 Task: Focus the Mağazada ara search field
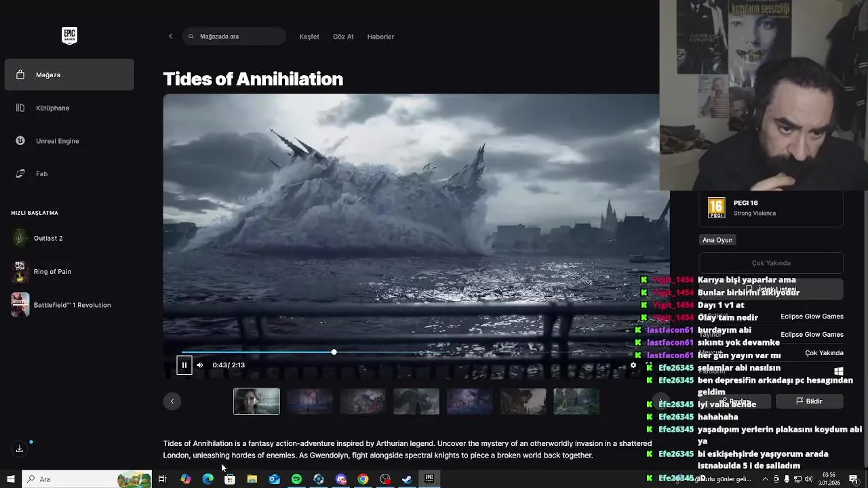click(x=234, y=36)
